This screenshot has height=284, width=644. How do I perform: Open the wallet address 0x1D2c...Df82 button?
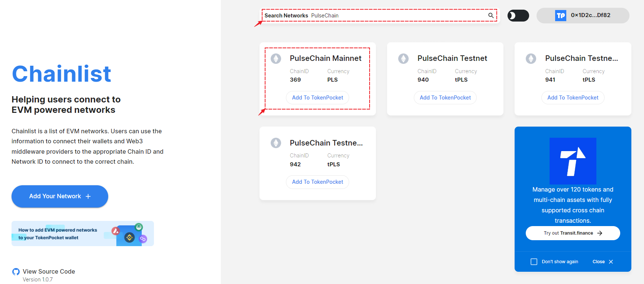(583, 16)
